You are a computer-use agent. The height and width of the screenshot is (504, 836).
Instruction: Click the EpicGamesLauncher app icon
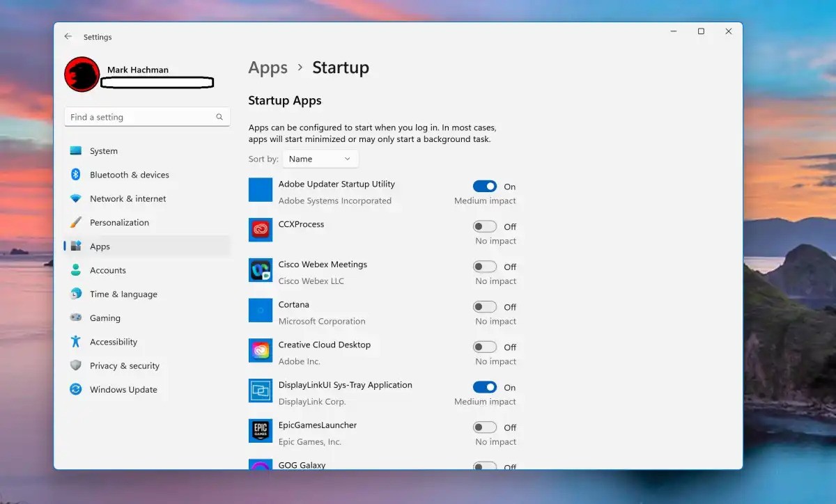coord(261,431)
